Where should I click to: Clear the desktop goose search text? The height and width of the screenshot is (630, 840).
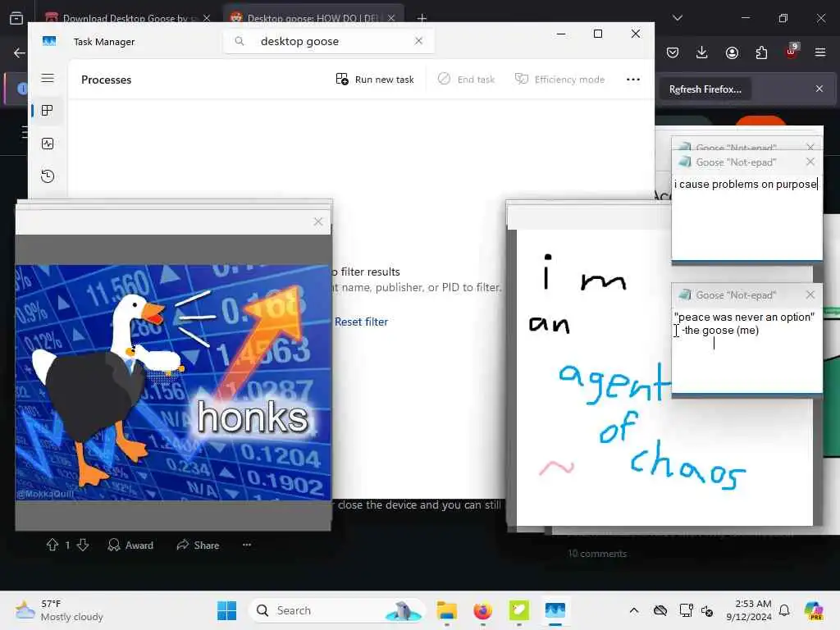click(x=418, y=41)
